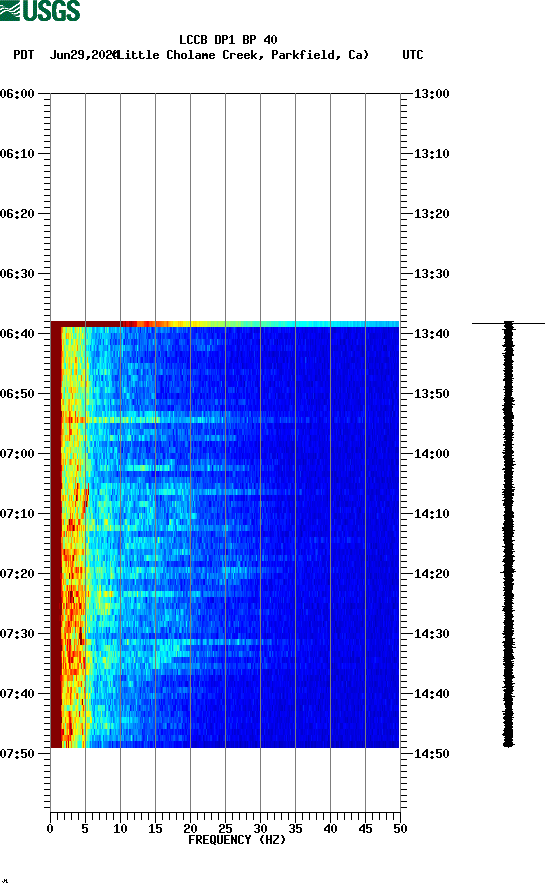The image size is (552, 892).
Task: Click the 30 Hz frequency axis label
Action: click(x=260, y=829)
